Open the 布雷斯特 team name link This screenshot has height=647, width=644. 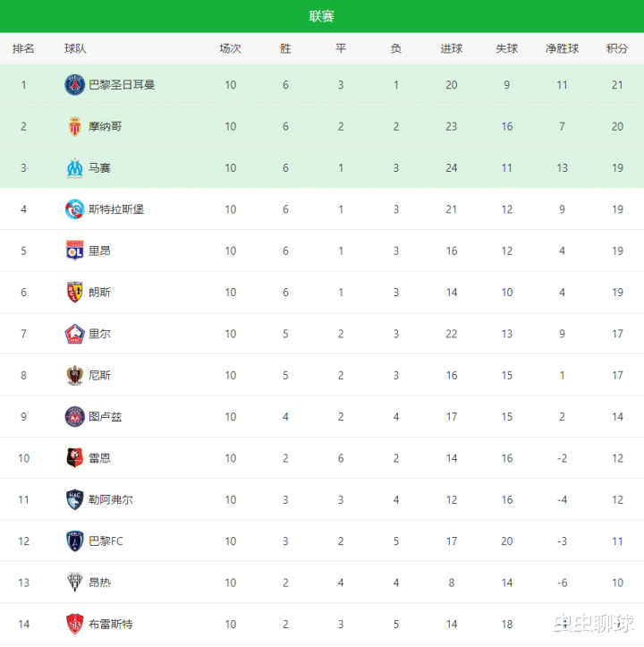[111, 624]
